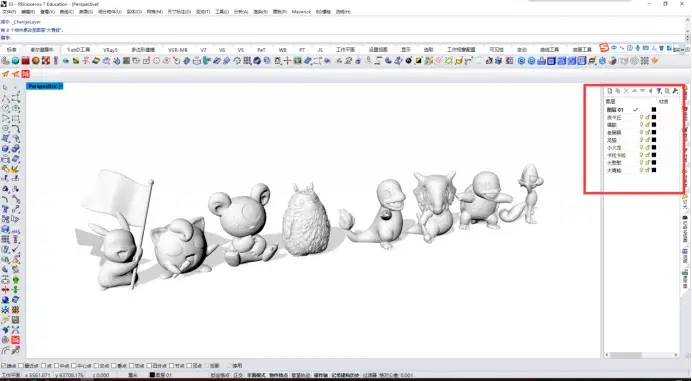Screen dimensions: 692x381
Task: Click the orange sphere icon in top toolbar
Action: pyautogui.click(x=36, y=60)
